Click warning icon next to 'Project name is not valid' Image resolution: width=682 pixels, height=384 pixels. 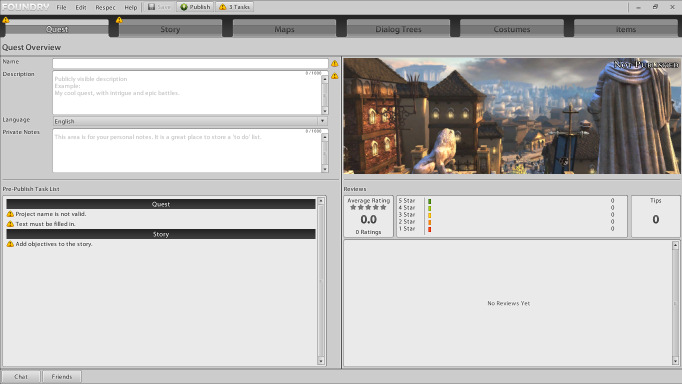click(10, 214)
